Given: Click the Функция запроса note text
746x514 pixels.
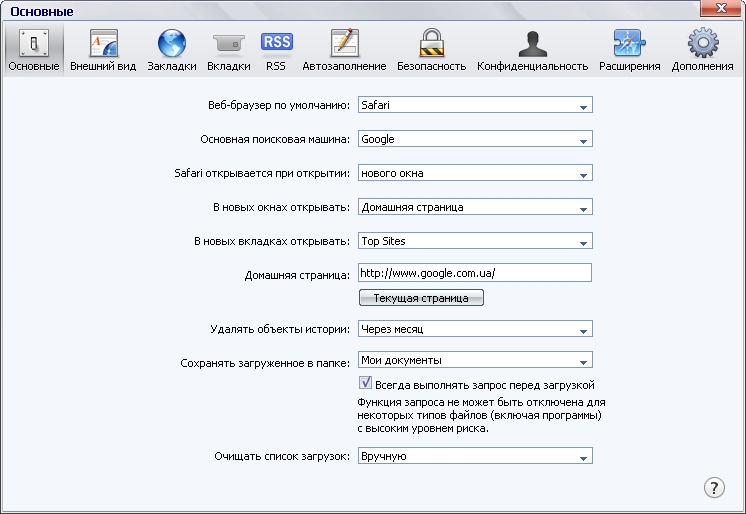Looking at the screenshot, I should click(481, 415).
